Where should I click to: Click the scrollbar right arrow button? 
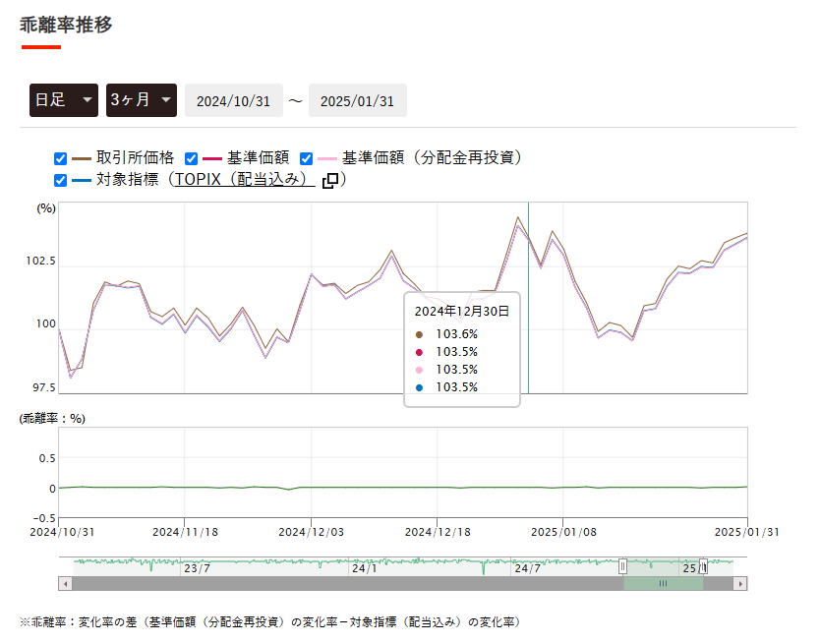pos(741,583)
